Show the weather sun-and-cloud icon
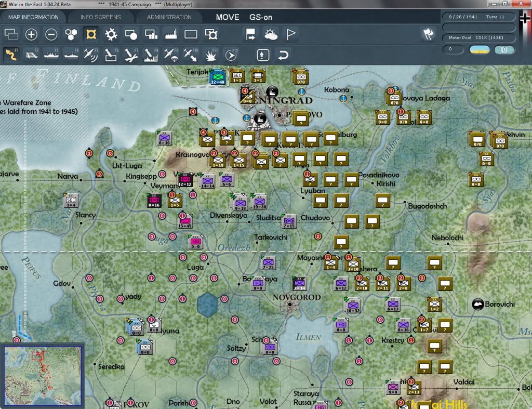Image resolution: width=532 pixels, height=409 pixels. [x=271, y=34]
